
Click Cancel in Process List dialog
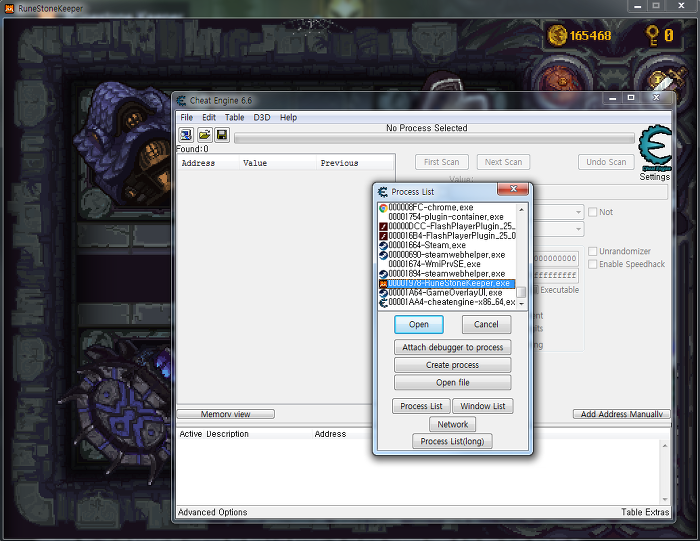[486, 325]
